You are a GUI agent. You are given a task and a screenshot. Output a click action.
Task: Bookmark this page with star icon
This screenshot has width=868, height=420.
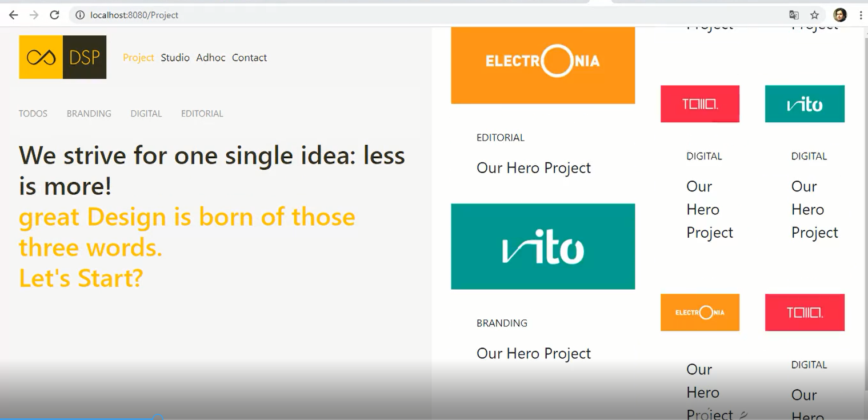pyautogui.click(x=814, y=15)
